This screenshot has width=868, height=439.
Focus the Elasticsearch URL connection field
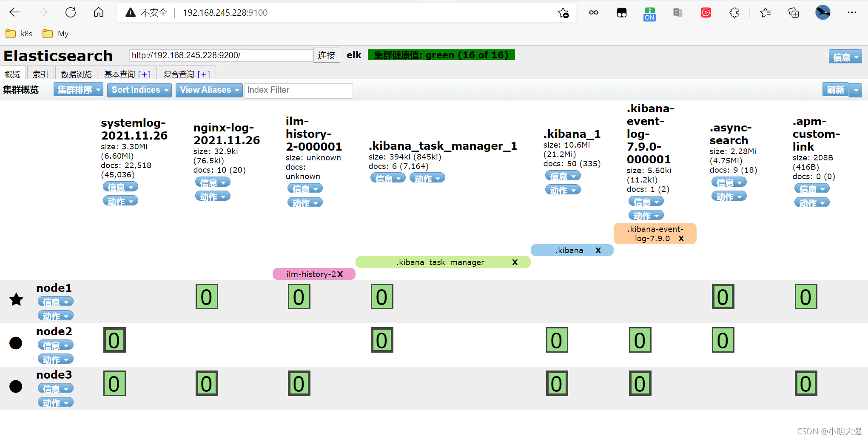pyautogui.click(x=221, y=55)
